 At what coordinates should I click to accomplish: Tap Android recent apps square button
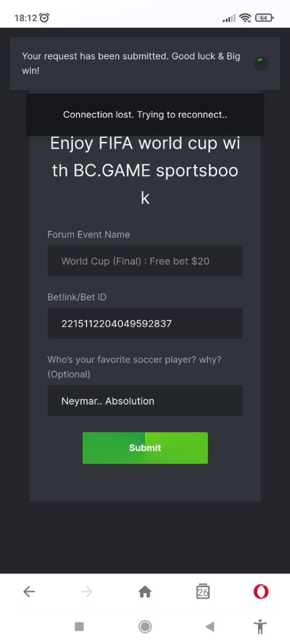coord(79,626)
